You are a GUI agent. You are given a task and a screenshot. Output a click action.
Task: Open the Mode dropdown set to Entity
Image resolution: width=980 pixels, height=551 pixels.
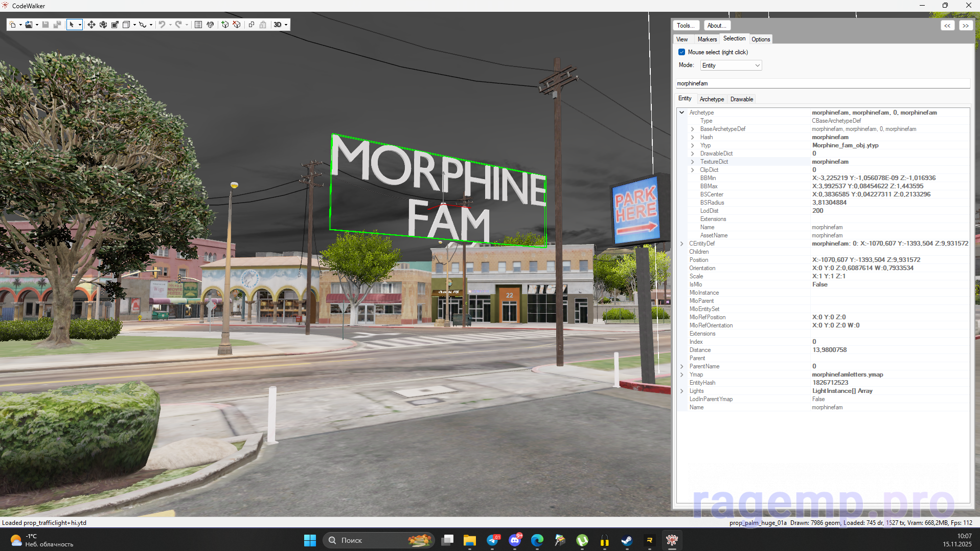tap(731, 65)
